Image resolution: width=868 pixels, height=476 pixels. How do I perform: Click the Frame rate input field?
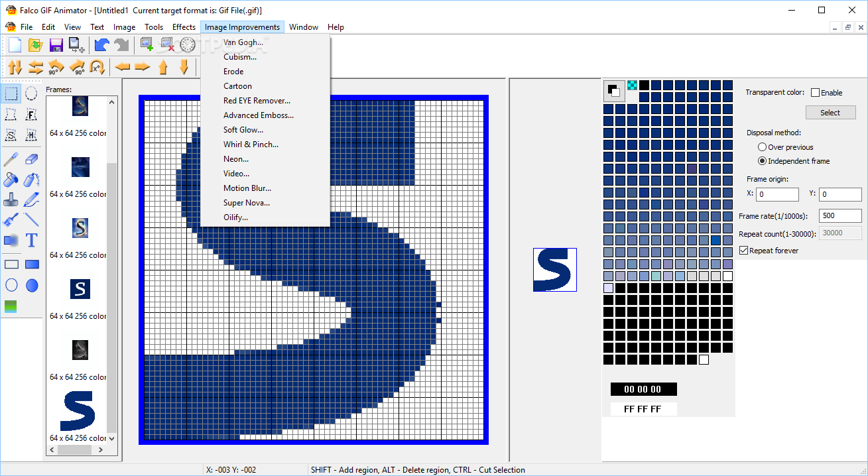pyautogui.click(x=840, y=215)
